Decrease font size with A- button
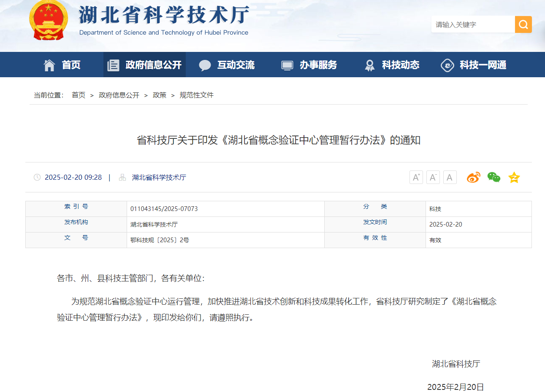The height and width of the screenshot is (392, 545). tap(433, 177)
